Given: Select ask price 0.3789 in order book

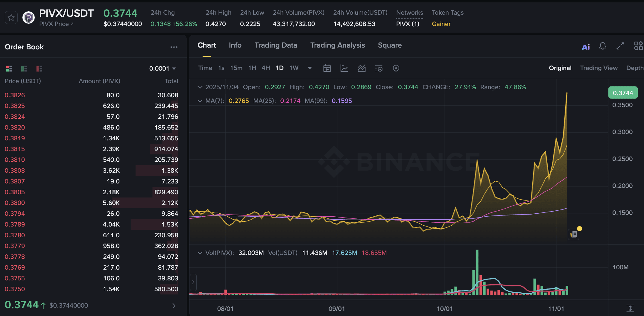Looking at the screenshot, I should tap(15, 224).
